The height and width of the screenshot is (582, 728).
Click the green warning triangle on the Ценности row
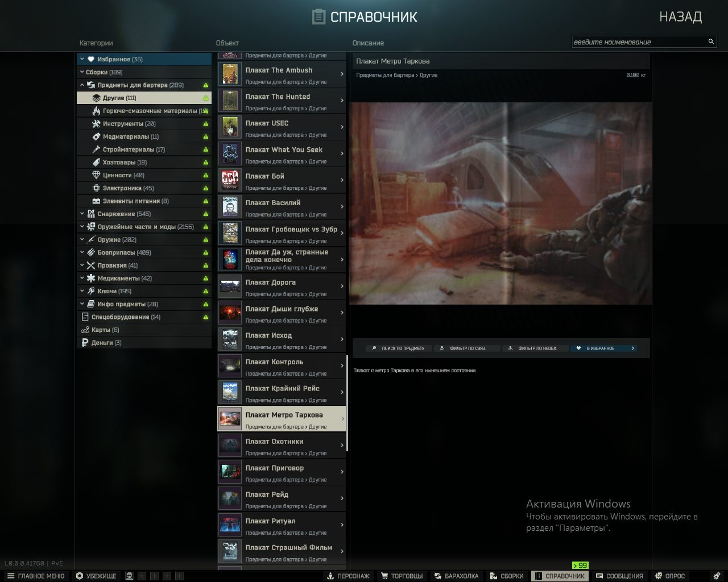point(206,175)
